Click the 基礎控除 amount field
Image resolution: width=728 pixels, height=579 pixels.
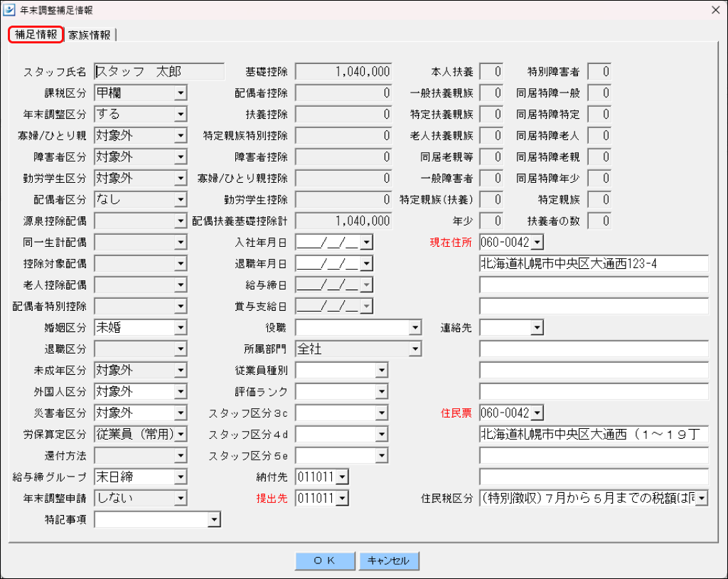[343, 72]
